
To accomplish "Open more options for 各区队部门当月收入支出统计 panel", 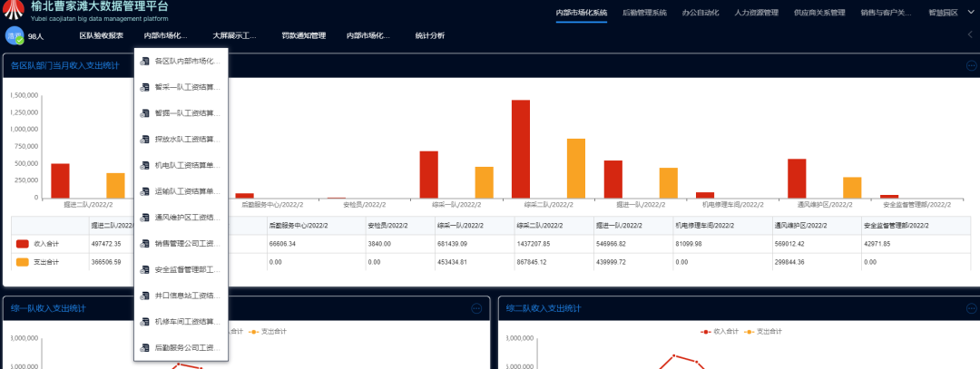I will [971, 65].
